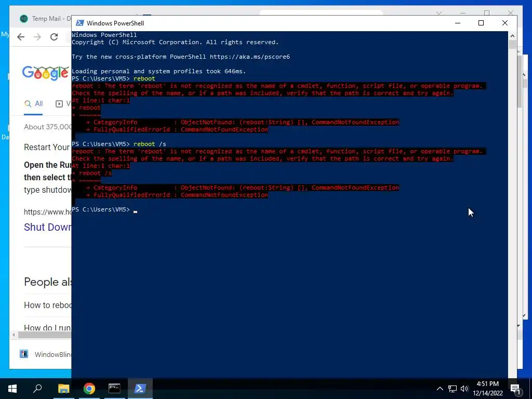532x399 pixels.
Task: Click the 'reboot /s' command text
Action: click(x=150, y=144)
